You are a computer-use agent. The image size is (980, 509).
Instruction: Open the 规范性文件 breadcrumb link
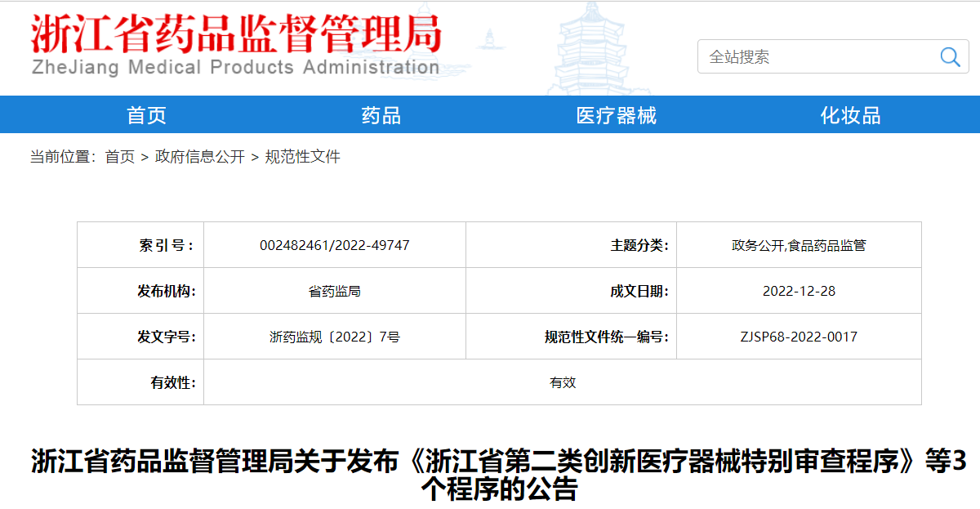tap(302, 157)
